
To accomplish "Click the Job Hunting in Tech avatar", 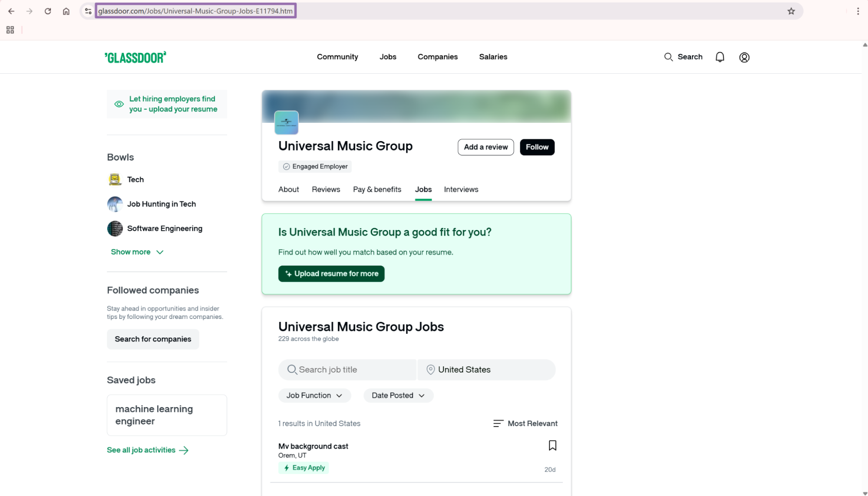I will 115,204.
